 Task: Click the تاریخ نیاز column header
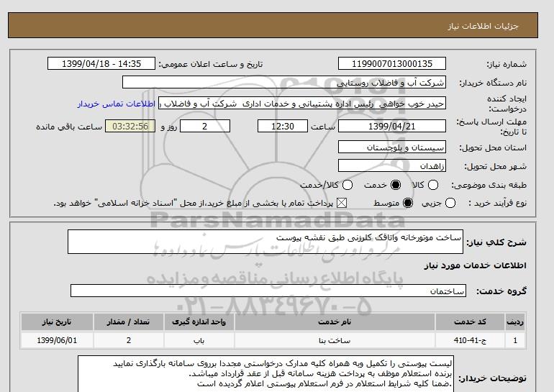[57, 322]
